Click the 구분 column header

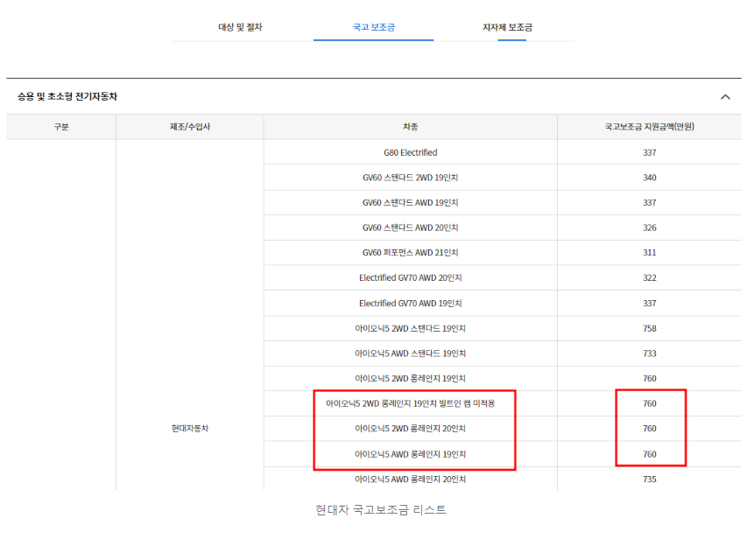click(x=61, y=127)
